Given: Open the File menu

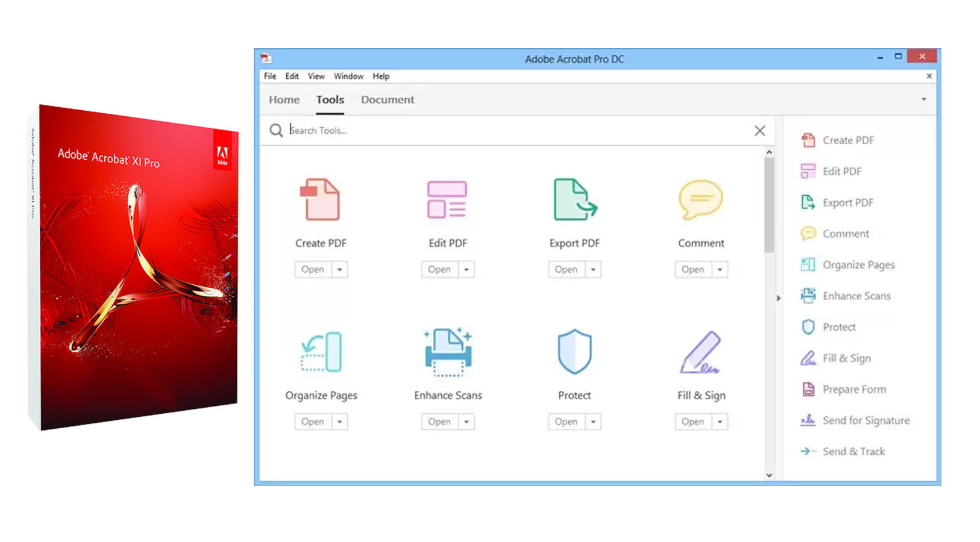Looking at the screenshot, I should click(270, 76).
